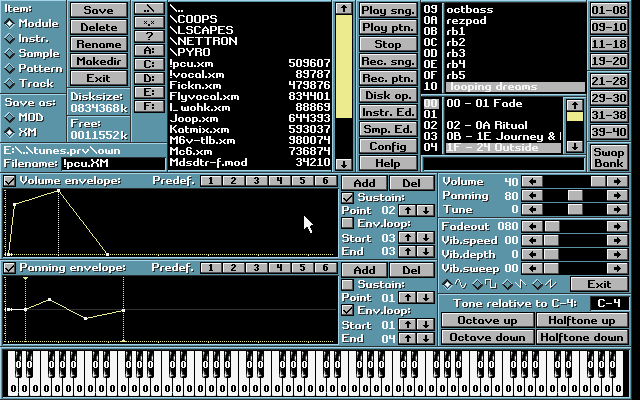
Task: Click Volume right arrow
Action: (x=617, y=182)
